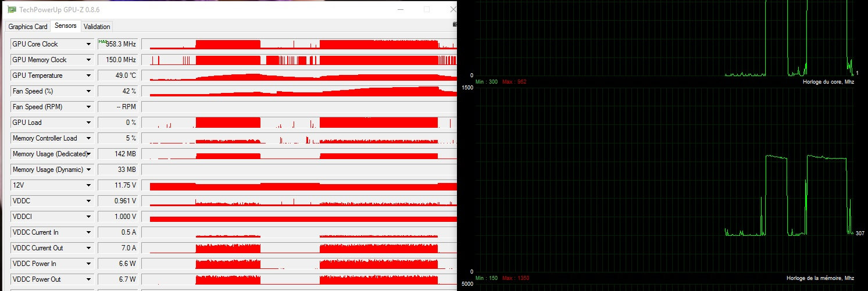868x291 pixels.
Task: Click the 42 % fan speed value
Action: (x=118, y=91)
